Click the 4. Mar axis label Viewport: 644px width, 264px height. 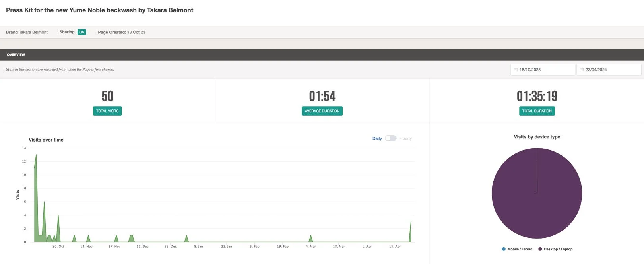(310, 247)
